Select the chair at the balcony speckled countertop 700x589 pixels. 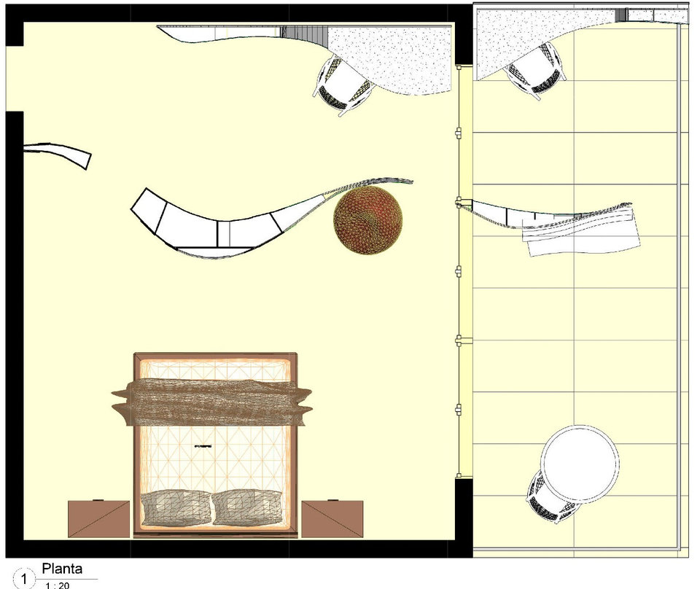[x=535, y=71]
